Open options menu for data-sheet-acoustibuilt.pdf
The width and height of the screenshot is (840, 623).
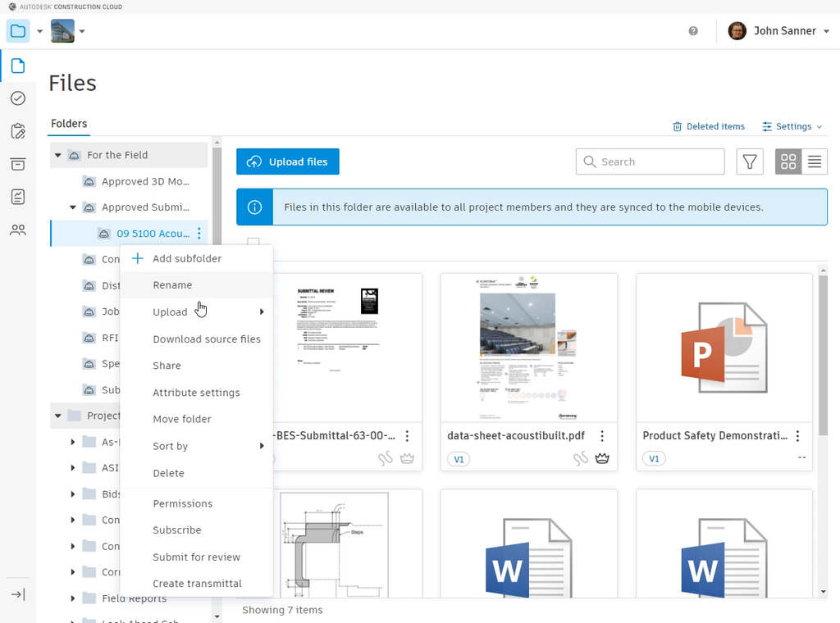pyautogui.click(x=602, y=436)
